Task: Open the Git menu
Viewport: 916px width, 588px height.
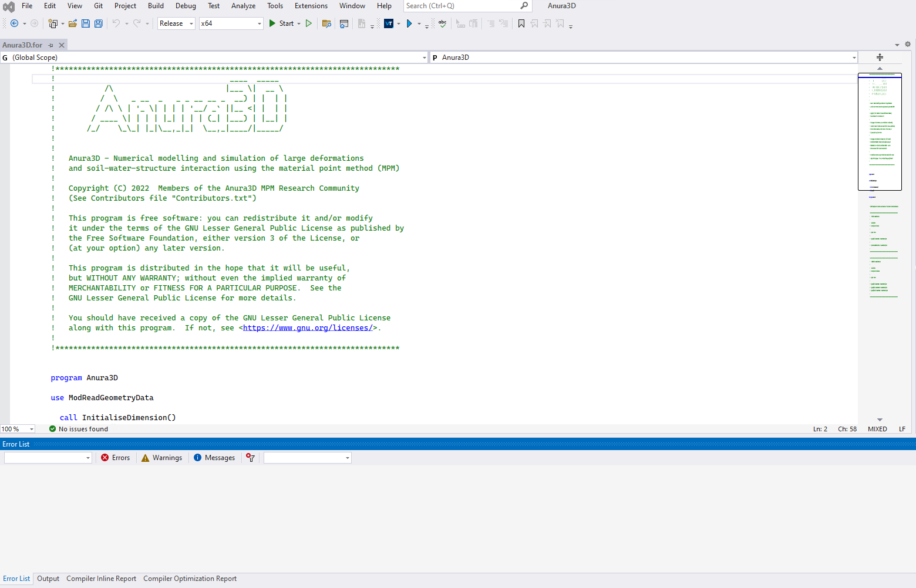Action: pos(99,6)
